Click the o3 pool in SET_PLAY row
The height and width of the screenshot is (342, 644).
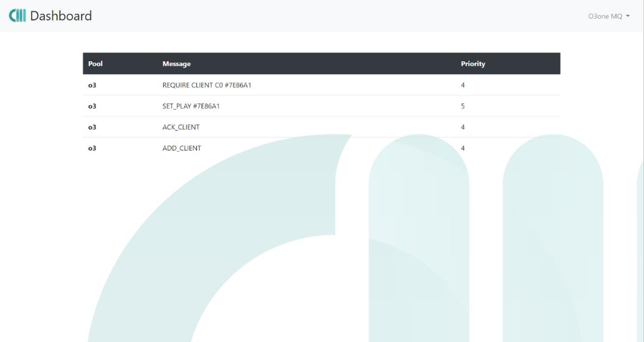pyautogui.click(x=92, y=106)
